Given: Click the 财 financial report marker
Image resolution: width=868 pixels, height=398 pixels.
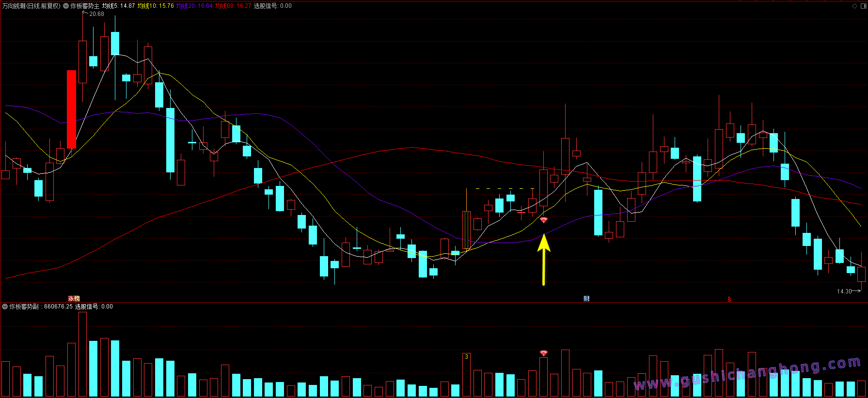Looking at the screenshot, I should pos(586,299).
